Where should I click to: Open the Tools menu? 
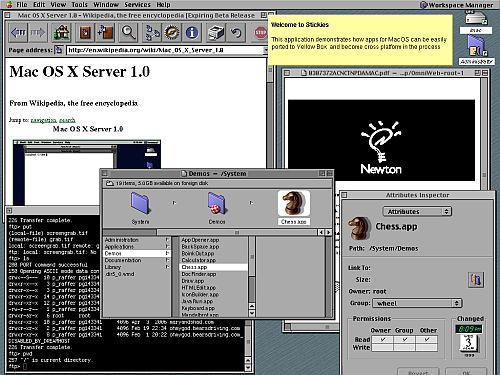[x=79, y=5]
